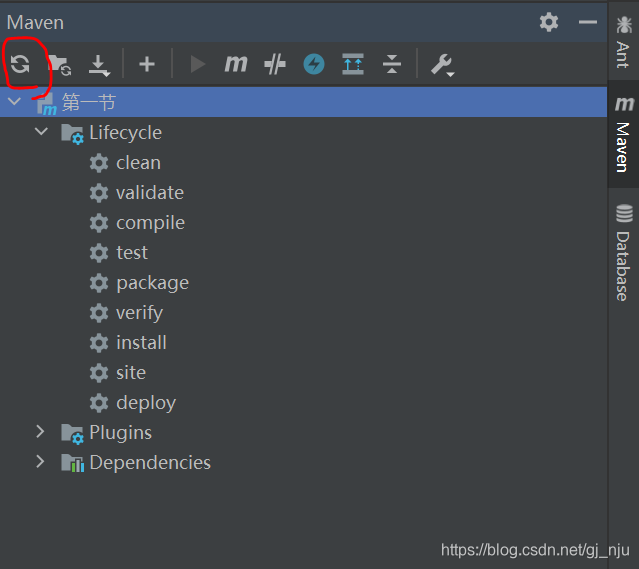
Task: Click the gear icon beside test
Action: coord(99,253)
